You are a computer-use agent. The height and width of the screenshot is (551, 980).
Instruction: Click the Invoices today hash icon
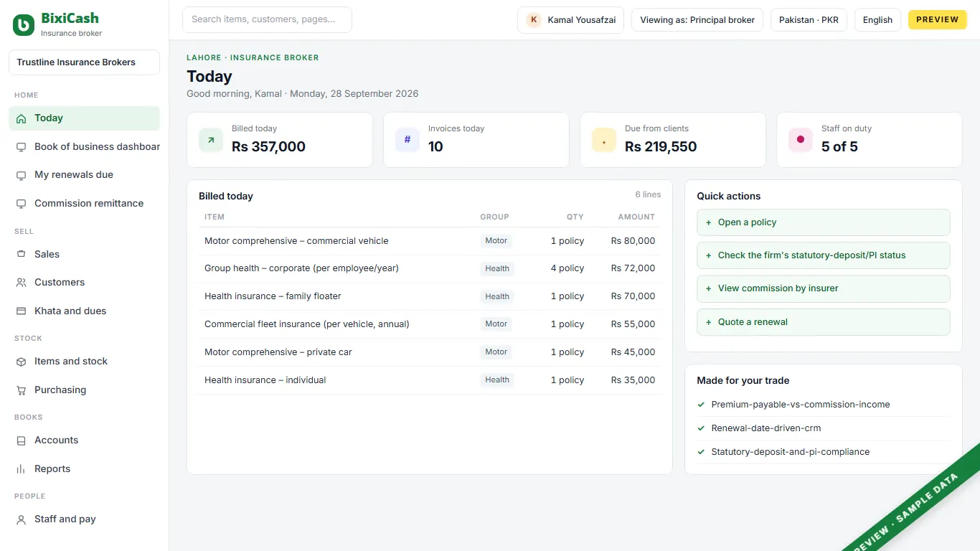(407, 140)
